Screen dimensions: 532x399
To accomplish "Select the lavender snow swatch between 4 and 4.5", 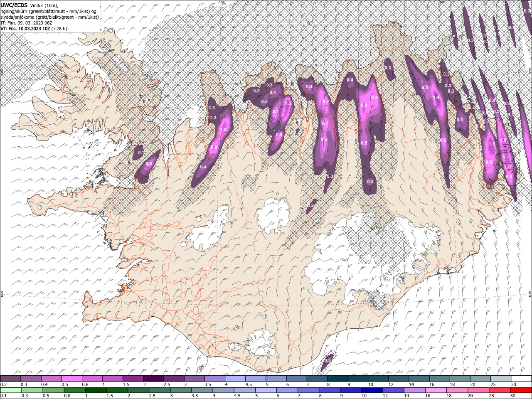I will (235, 379).
